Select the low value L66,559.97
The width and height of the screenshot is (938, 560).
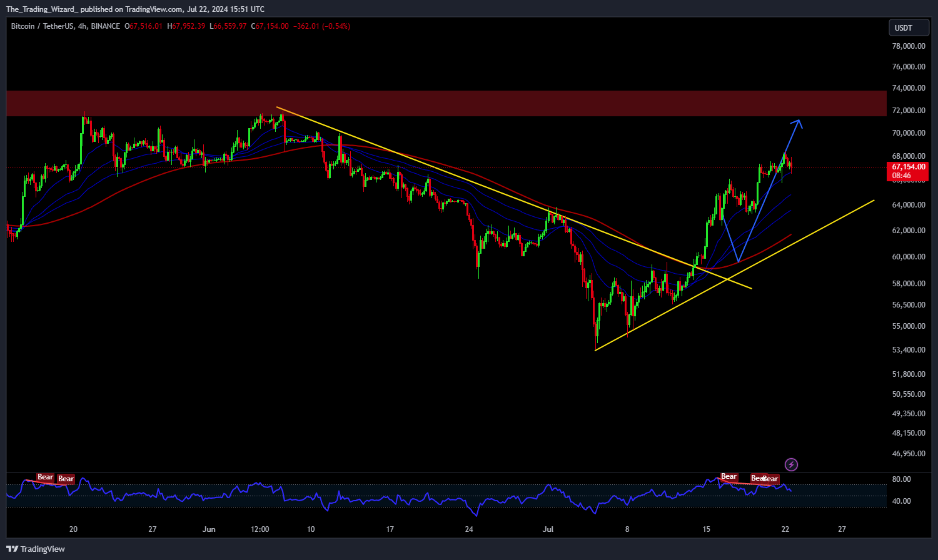tap(228, 26)
